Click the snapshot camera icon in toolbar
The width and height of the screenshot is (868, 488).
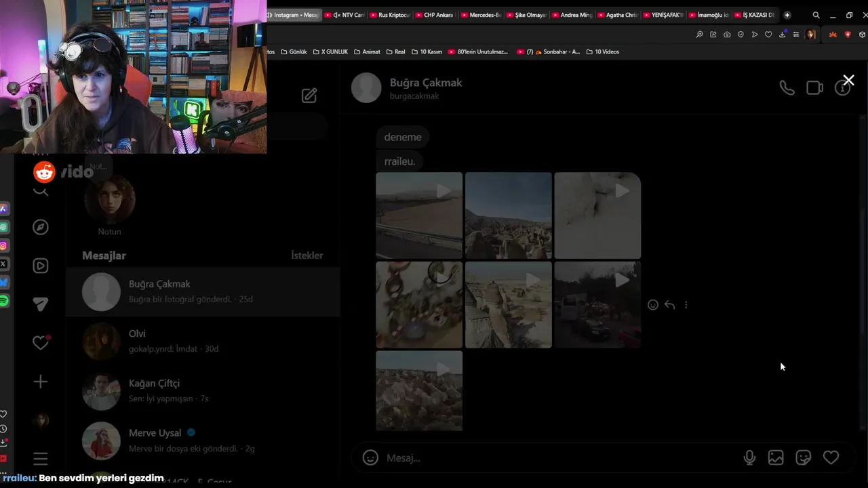tap(727, 35)
